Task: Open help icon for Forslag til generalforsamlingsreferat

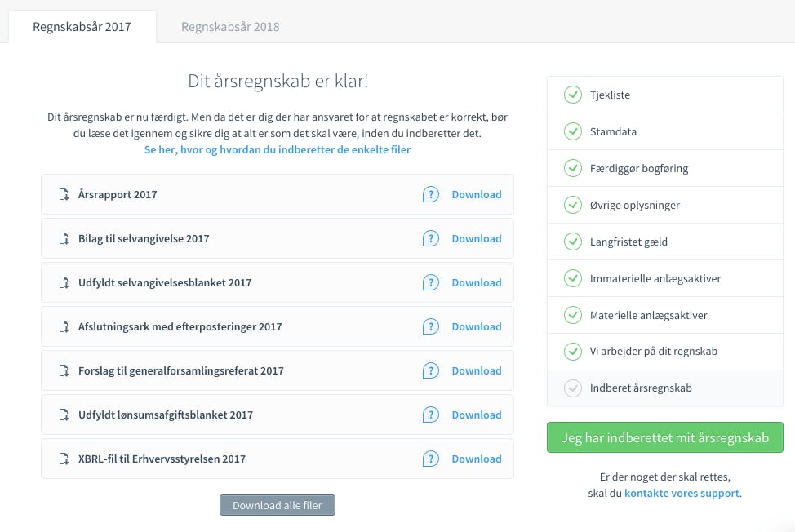Action: [430, 371]
